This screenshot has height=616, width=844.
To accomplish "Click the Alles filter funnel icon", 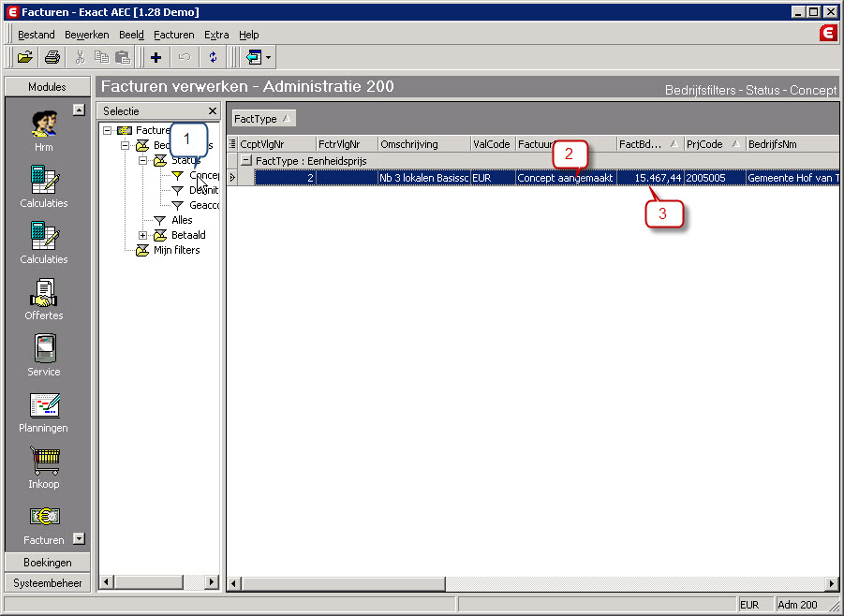I will pyautogui.click(x=159, y=220).
